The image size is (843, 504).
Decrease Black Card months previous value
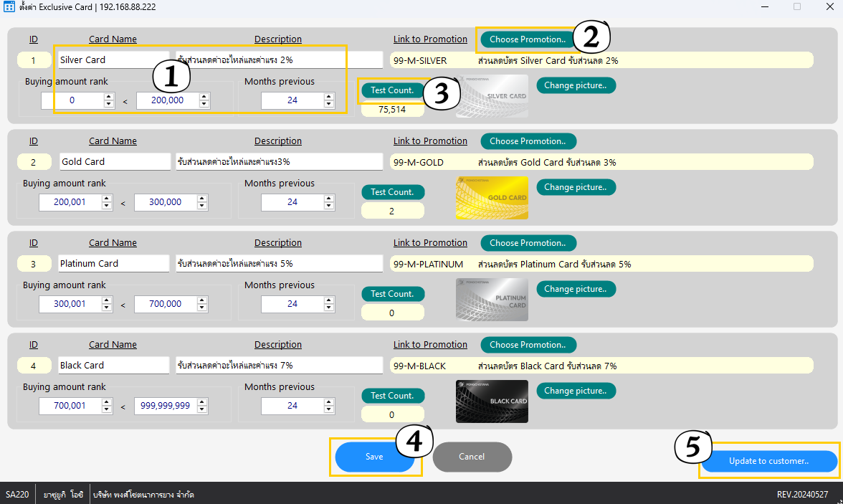coord(329,409)
